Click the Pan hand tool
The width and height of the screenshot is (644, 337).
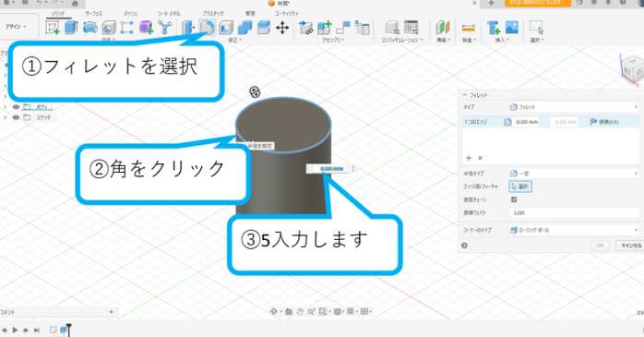coord(300,311)
